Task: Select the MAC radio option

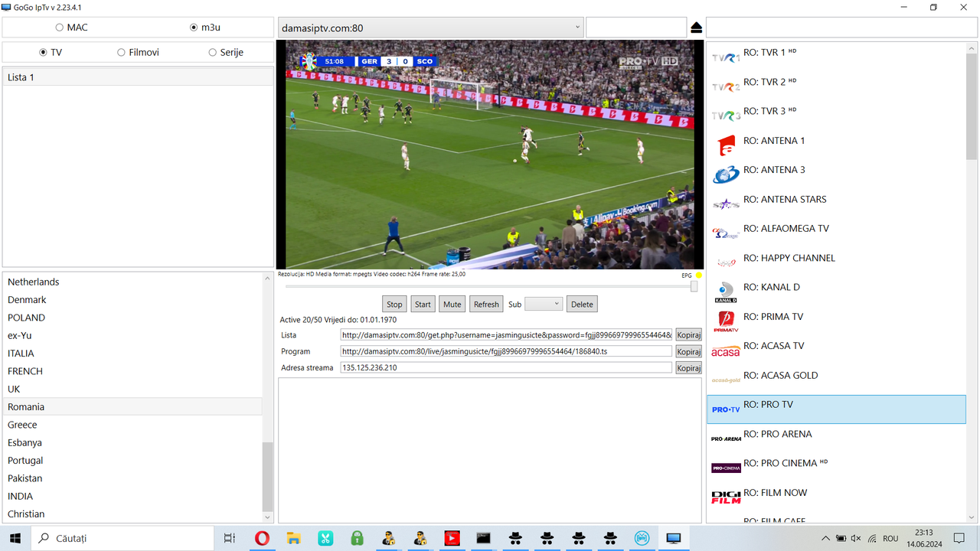Action: [x=72, y=28]
